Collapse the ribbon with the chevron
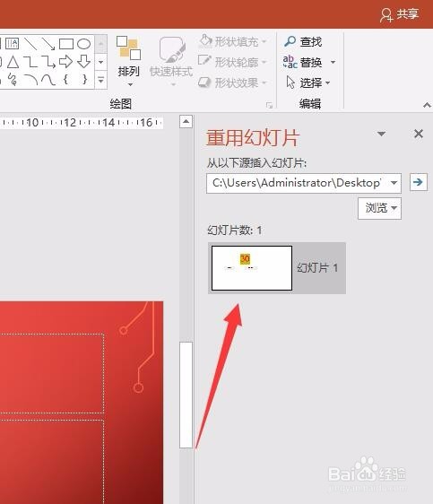The height and width of the screenshot is (504, 433). pos(427,105)
